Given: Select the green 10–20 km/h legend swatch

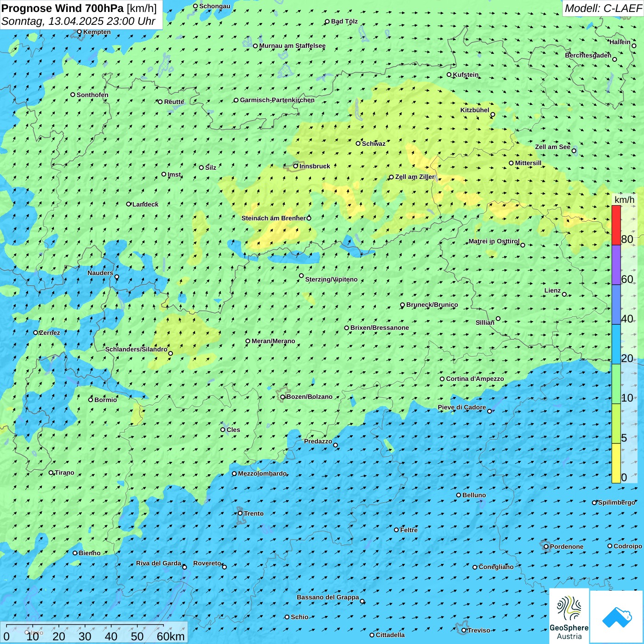Looking at the screenshot, I should 616,384.
